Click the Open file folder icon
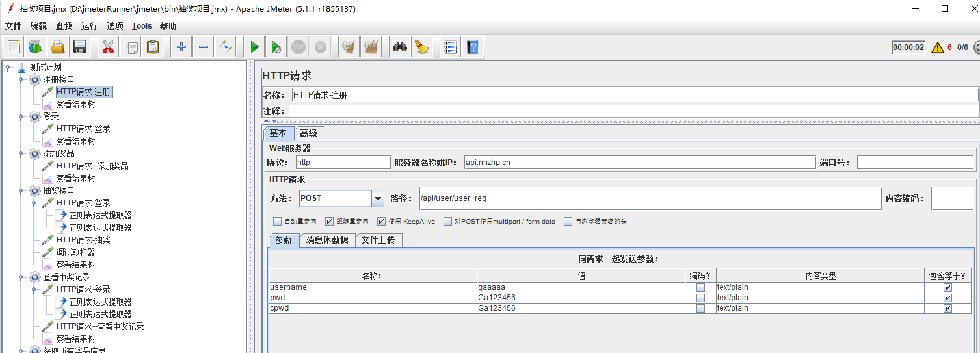This screenshot has width=980, height=353. (58, 47)
